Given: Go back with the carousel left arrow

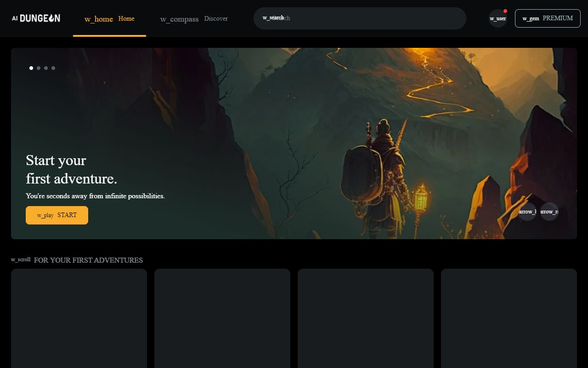Looking at the screenshot, I should pos(527,212).
